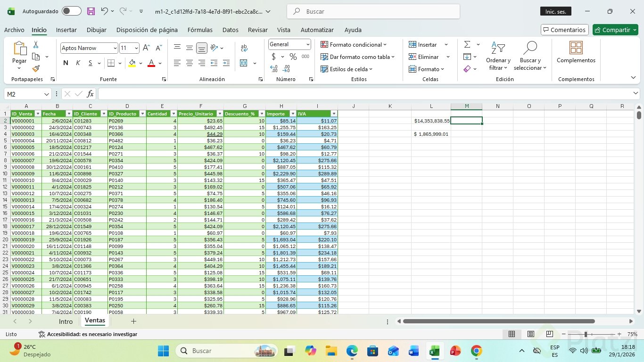The image size is (644, 362).
Task: Open the Comentarios button
Action: click(564, 30)
